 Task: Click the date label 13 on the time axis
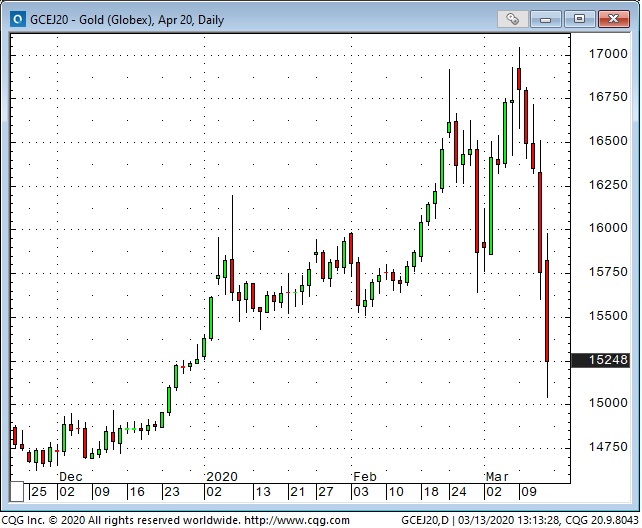coord(263,492)
